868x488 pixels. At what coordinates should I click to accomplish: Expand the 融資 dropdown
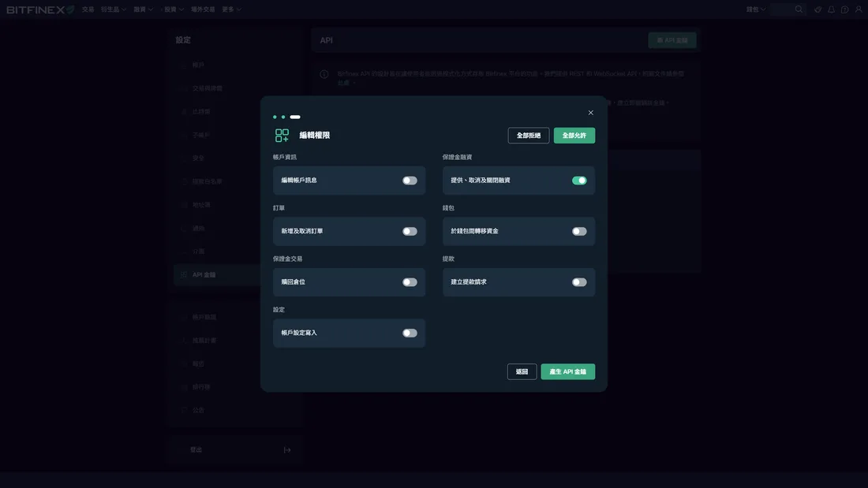pos(144,9)
